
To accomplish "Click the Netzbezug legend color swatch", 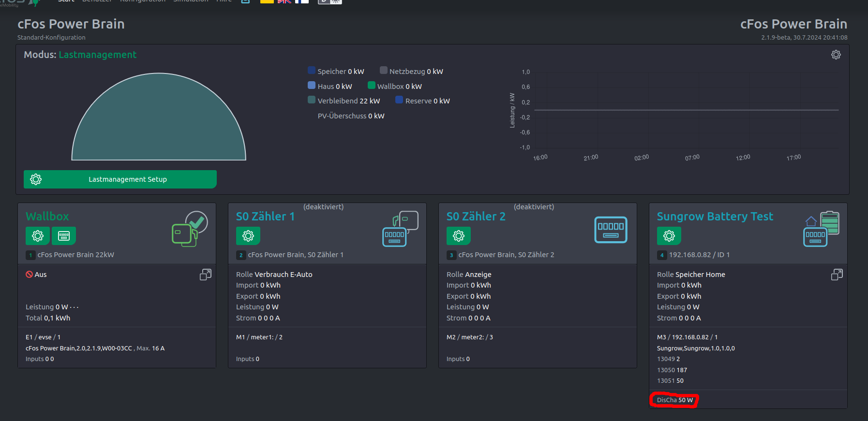I will point(384,71).
